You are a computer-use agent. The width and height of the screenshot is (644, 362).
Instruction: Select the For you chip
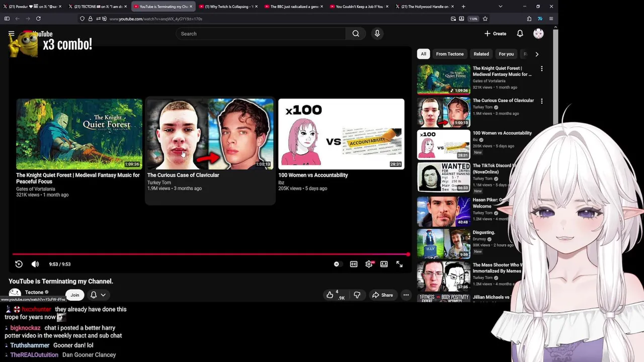(506, 54)
